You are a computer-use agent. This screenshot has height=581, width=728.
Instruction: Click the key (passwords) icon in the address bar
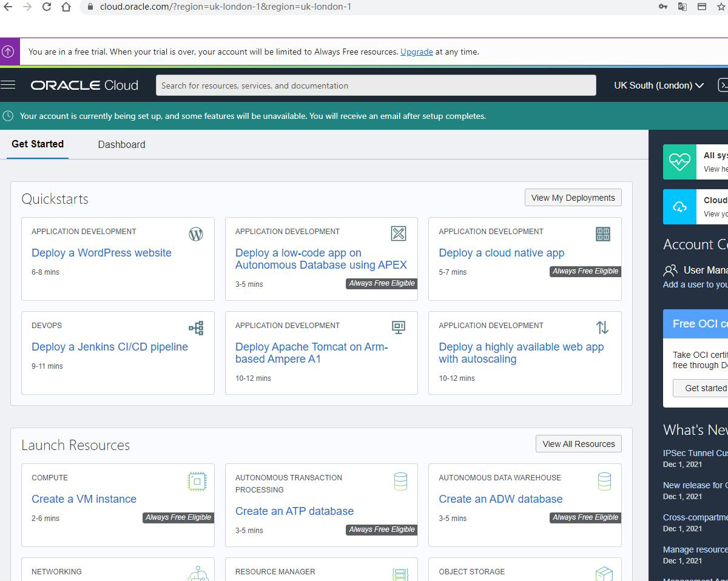pyautogui.click(x=663, y=7)
